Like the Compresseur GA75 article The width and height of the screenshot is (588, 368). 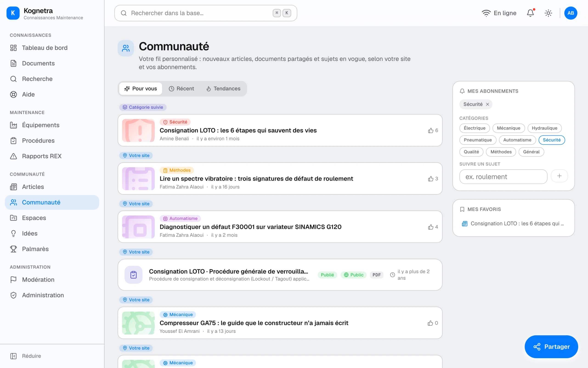[x=433, y=323]
